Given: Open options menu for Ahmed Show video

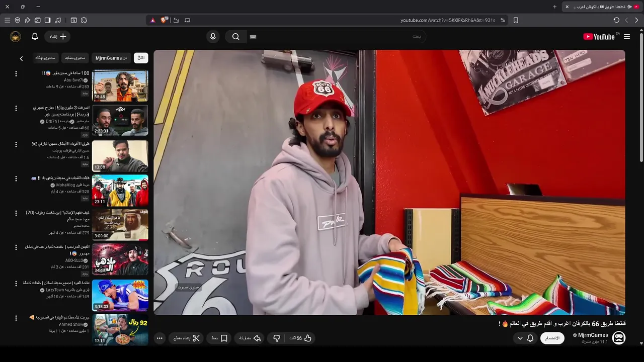Looking at the screenshot, I should tap(16, 318).
